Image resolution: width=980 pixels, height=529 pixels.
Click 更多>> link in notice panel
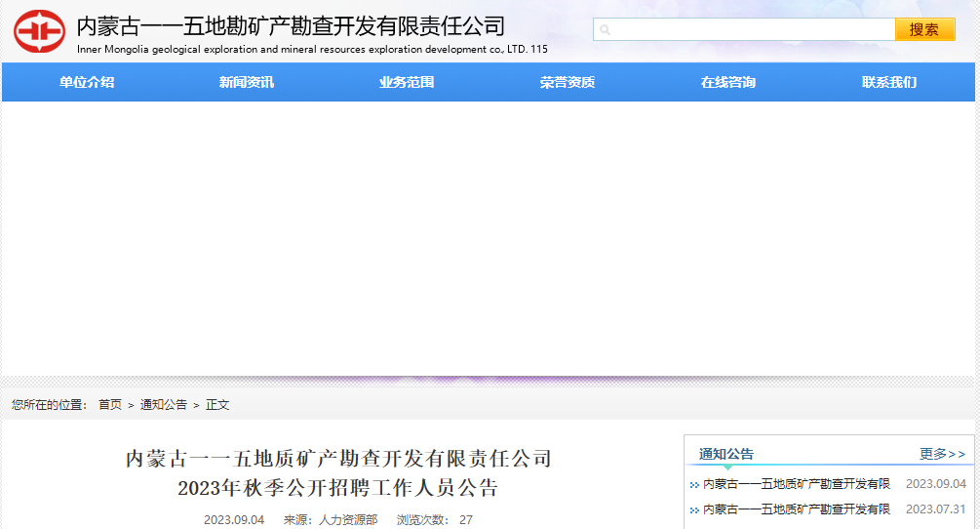click(942, 454)
